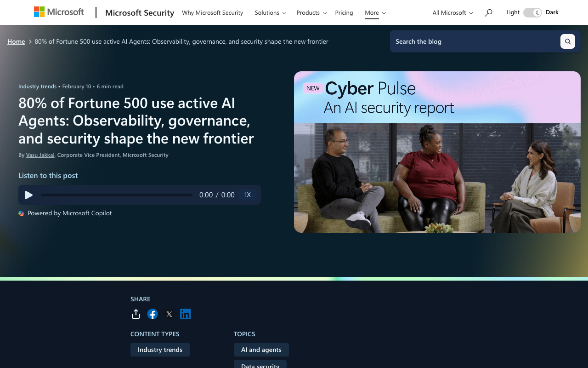The width and height of the screenshot is (588, 368).
Task: Click the 'Listen to this post' heading
Action: [48, 175]
